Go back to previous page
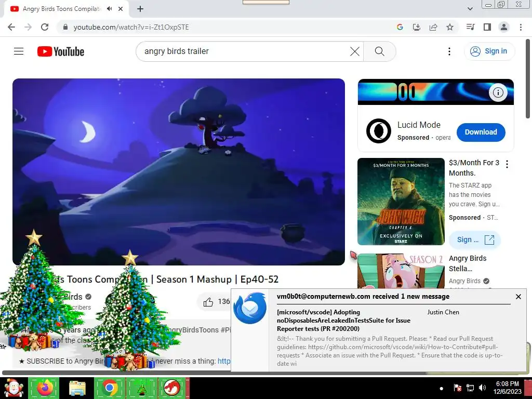532x399 pixels. click(11, 27)
